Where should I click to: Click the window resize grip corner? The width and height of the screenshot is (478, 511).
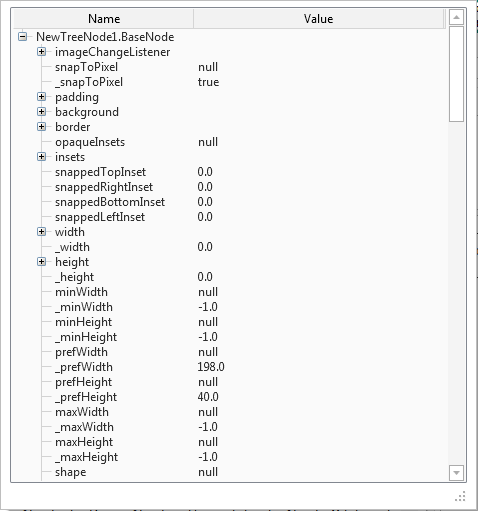click(460, 496)
